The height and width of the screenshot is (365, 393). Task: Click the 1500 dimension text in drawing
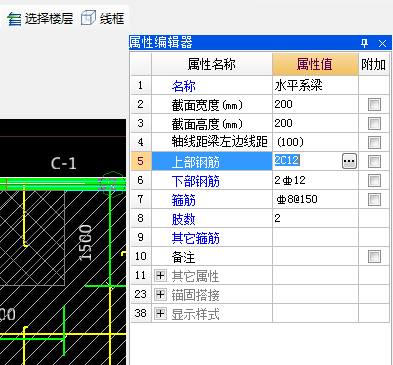click(x=86, y=243)
